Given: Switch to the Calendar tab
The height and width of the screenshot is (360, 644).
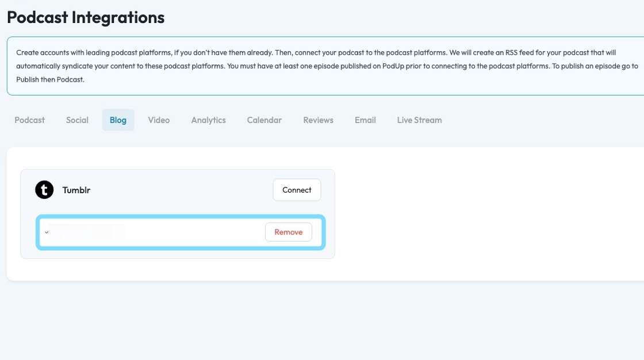Looking at the screenshot, I should [264, 120].
